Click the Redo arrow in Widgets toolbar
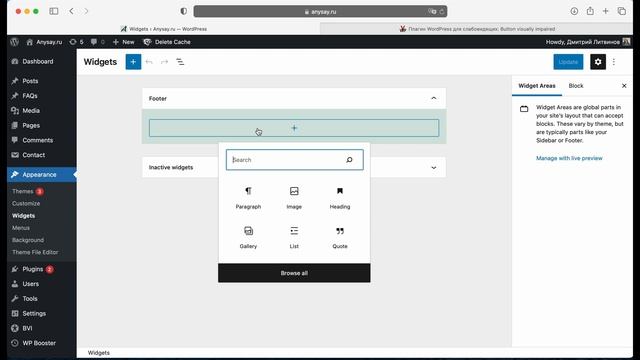 pyautogui.click(x=164, y=62)
